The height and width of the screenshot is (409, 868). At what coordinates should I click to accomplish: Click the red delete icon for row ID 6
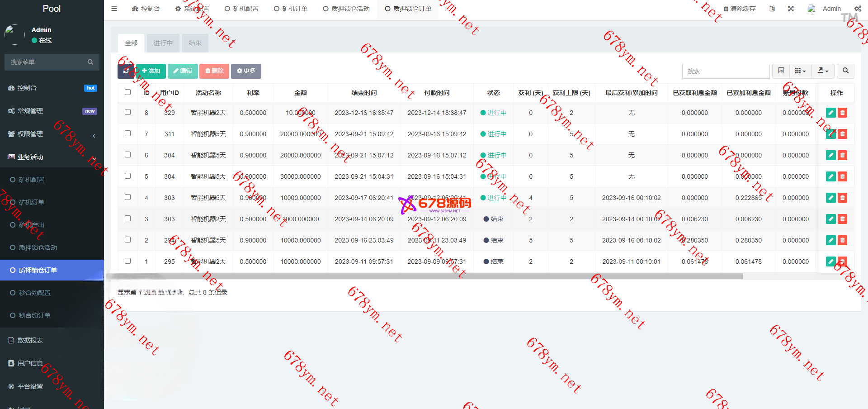coord(842,155)
